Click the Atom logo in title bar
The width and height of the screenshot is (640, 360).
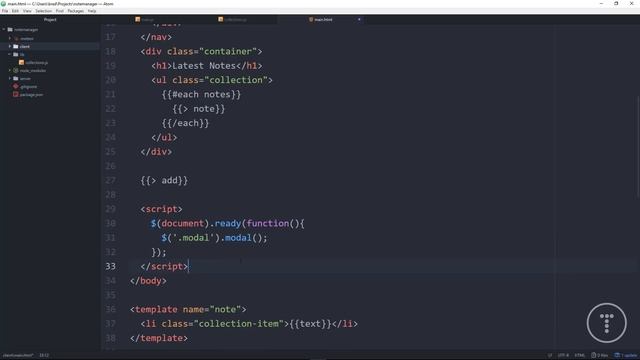pos(3,4)
